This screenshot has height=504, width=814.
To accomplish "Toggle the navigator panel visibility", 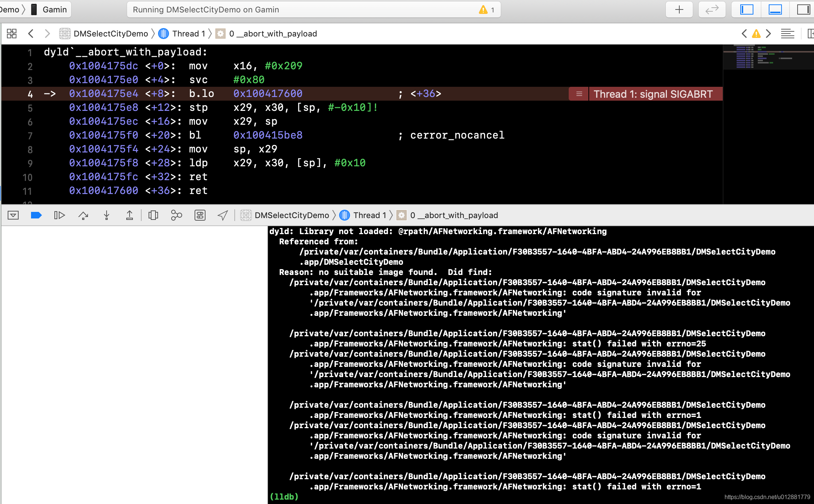I will pyautogui.click(x=746, y=9).
